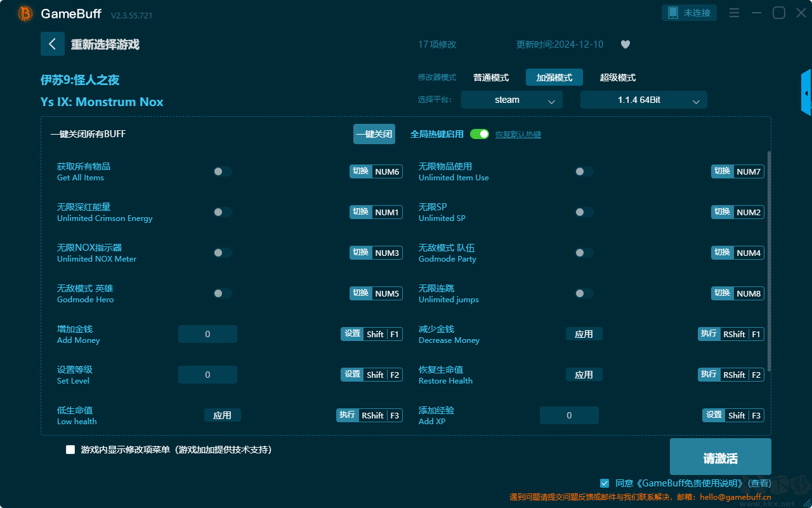The height and width of the screenshot is (508, 812).
Task: Expand the blue side panel arrow
Action: (806, 93)
